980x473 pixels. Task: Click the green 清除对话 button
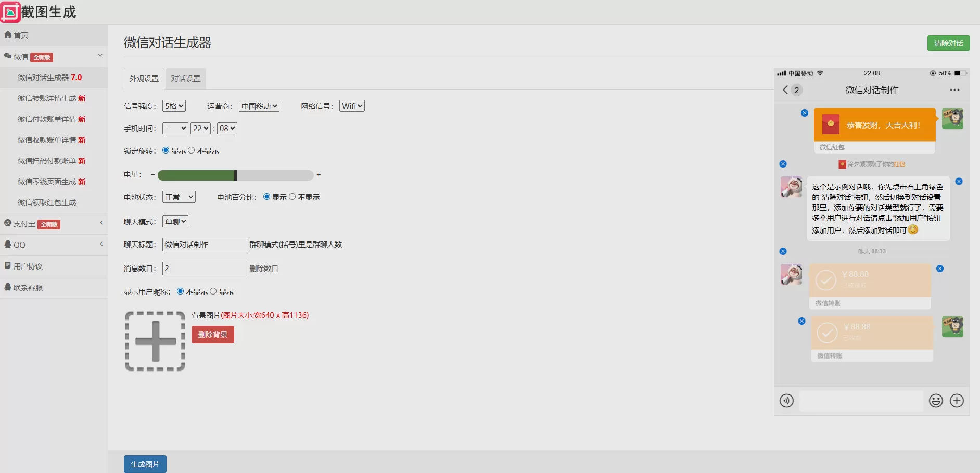948,43
